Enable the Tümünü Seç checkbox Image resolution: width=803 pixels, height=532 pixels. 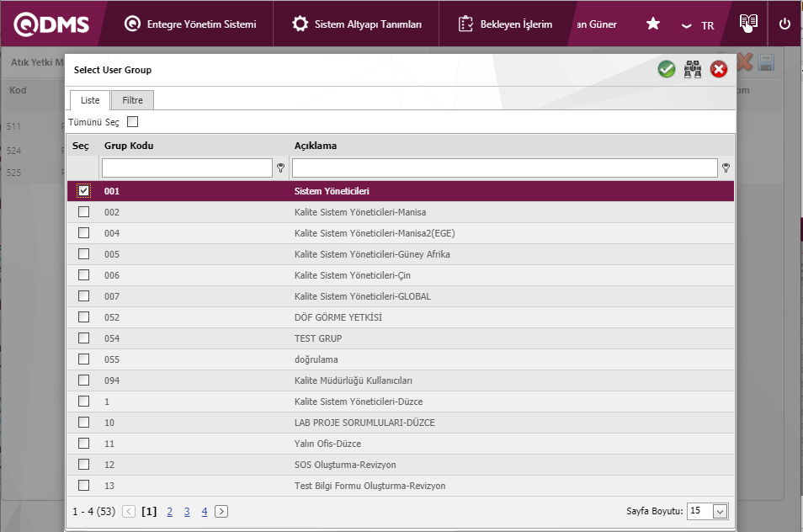[132, 122]
